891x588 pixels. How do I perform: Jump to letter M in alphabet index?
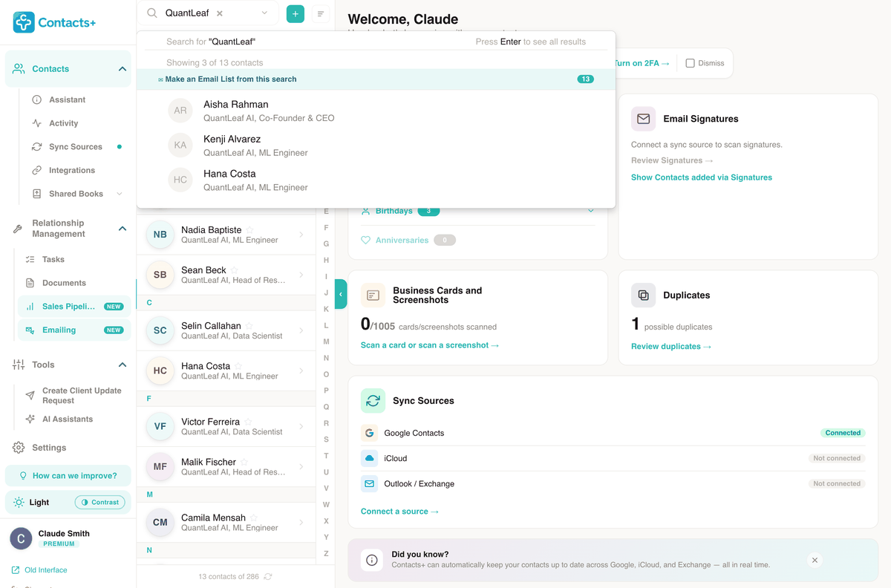pos(326,342)
